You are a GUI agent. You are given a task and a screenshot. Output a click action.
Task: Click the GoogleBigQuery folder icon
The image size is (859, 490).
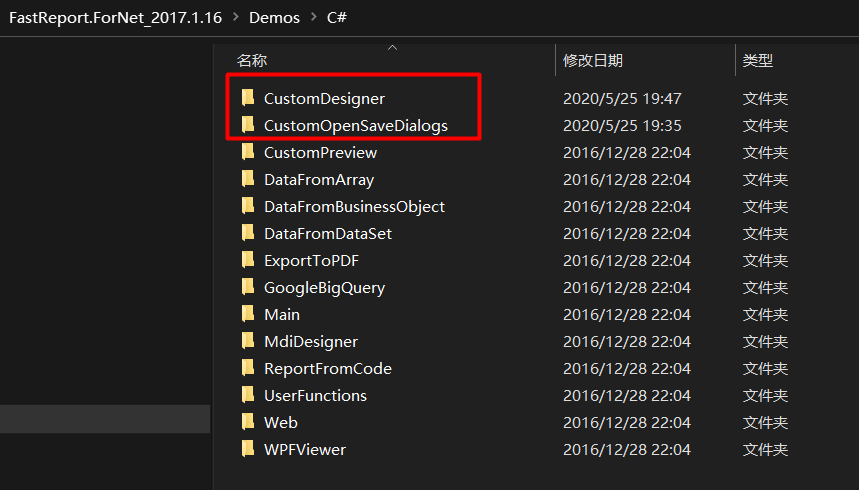coord(248,287)
